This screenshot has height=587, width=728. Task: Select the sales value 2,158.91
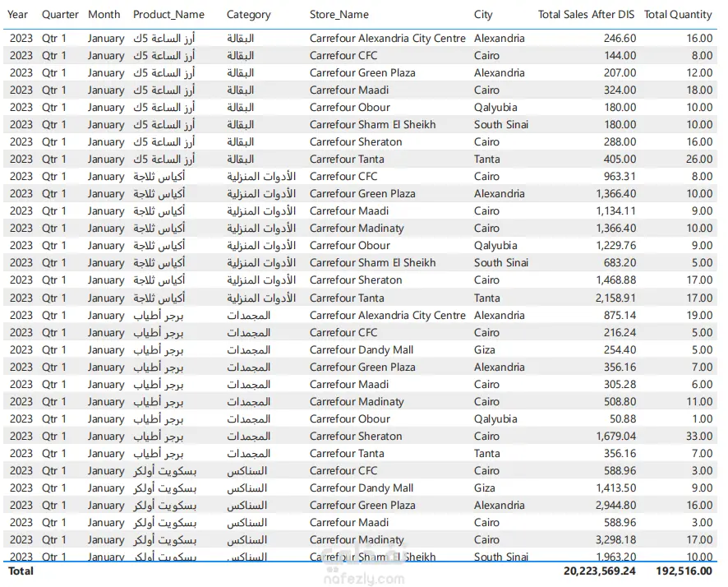[x=616, y=298]
